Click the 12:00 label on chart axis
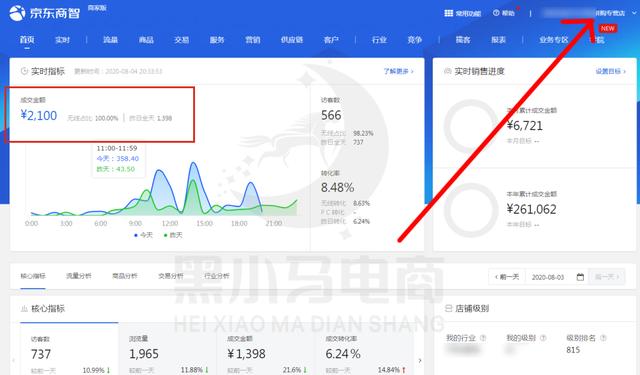The image size is (640, 375). coord(170,223)
